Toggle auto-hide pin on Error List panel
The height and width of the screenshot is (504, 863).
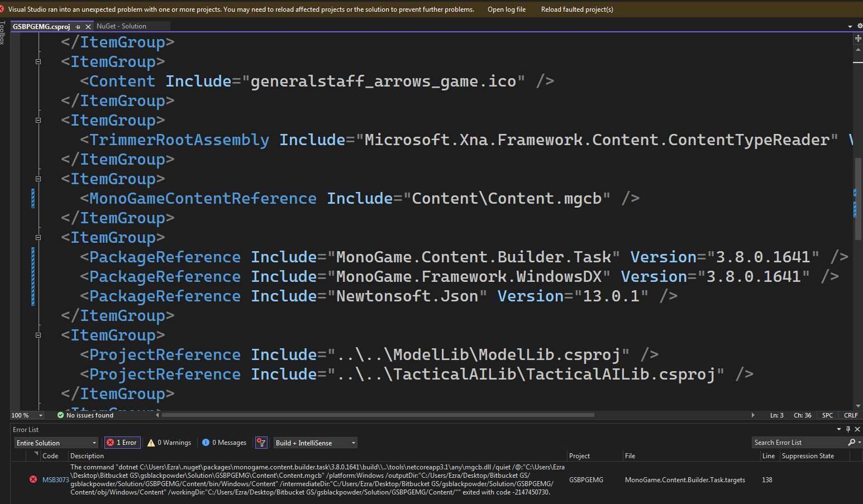coord(848,429)
